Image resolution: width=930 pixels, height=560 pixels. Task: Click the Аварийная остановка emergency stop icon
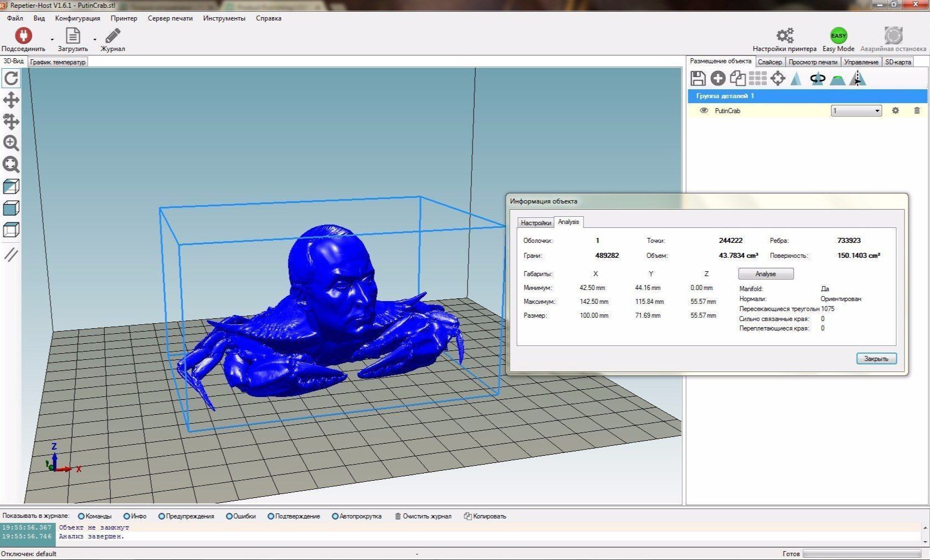893,35
